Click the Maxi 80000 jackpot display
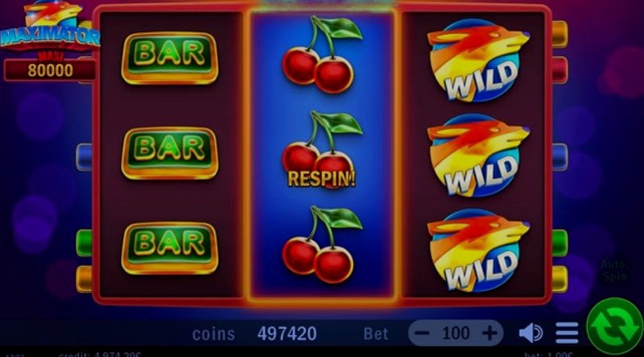The height and width of the screenshot is (357, 644). [50, 70]
